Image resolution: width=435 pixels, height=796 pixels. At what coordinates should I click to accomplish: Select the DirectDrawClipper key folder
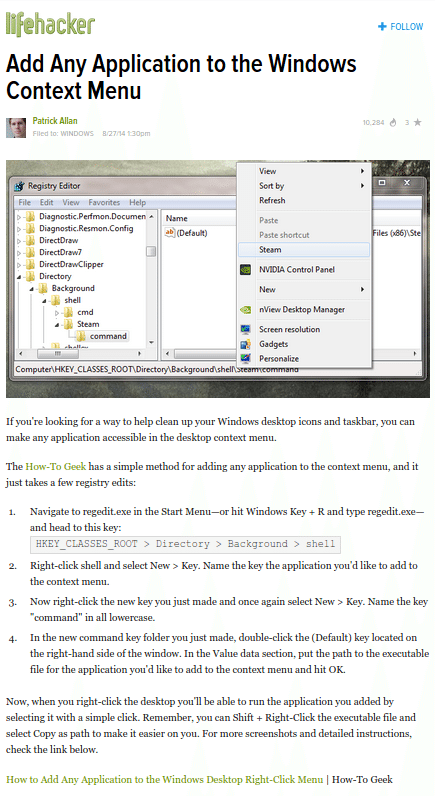pyautogui.click(x=71, y=264)
